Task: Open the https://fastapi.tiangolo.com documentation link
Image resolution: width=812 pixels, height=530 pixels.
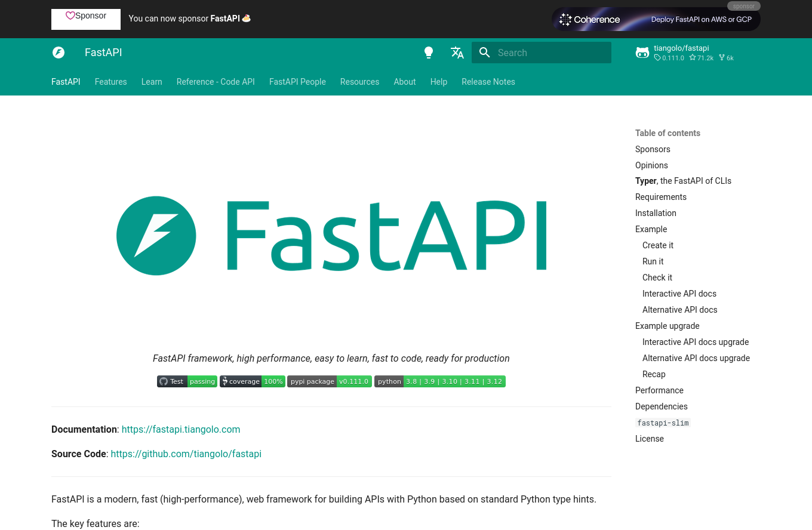Action: point(181,429)
